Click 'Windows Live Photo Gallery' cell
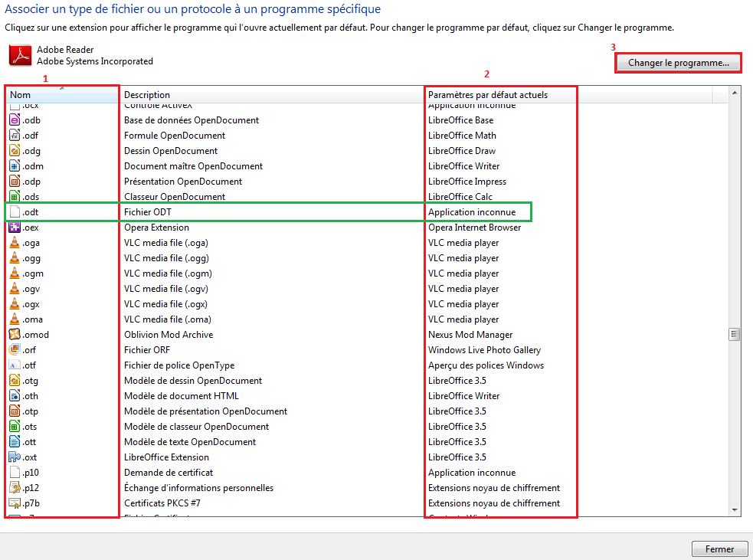 click(485, 349)
